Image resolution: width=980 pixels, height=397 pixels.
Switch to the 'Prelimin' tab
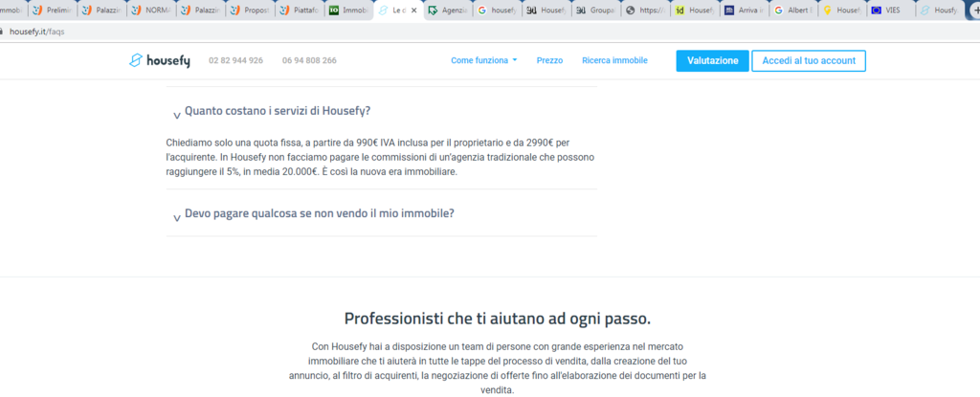(55, 11)
